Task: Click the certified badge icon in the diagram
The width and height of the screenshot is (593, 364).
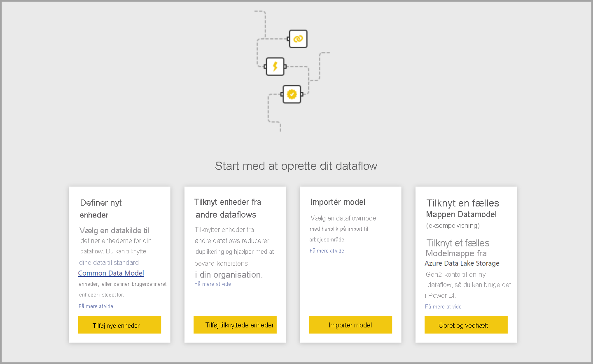Action: (292, 94)
